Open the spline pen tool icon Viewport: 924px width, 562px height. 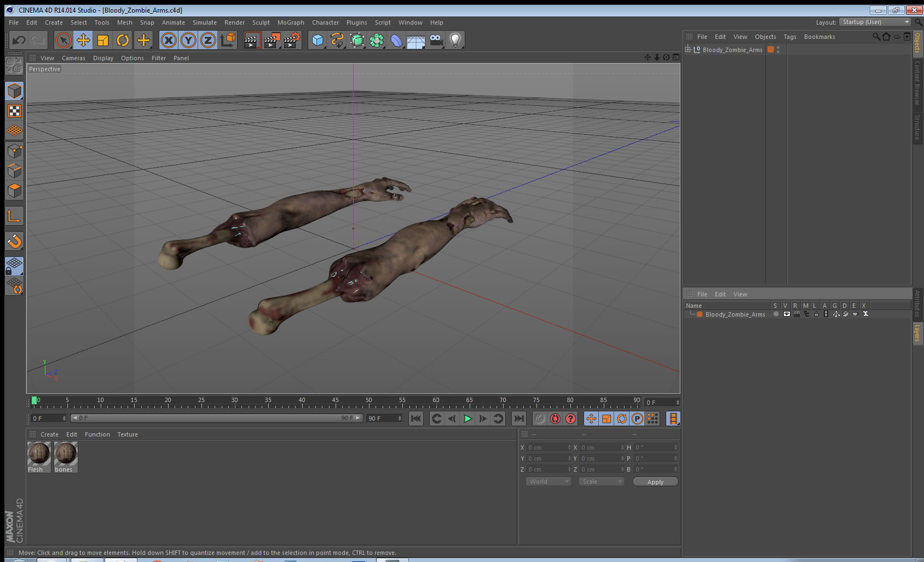click(337, 40)
